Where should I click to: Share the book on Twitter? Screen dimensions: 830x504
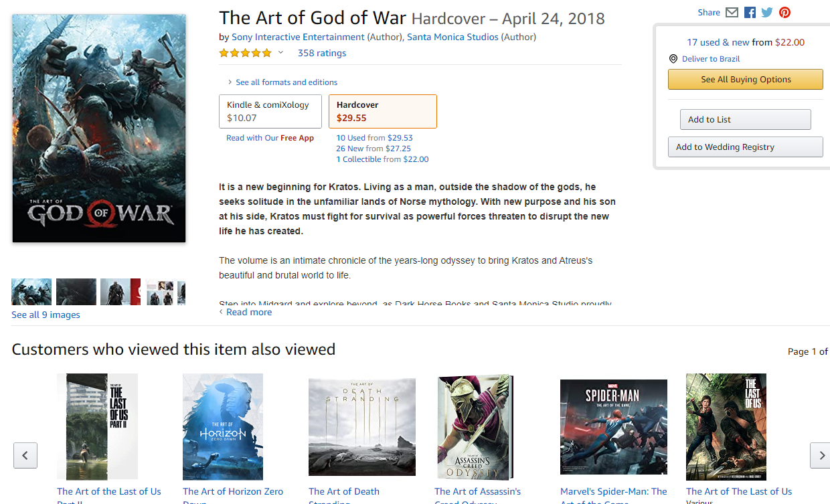pyautogui.click(x=767, y=13)
